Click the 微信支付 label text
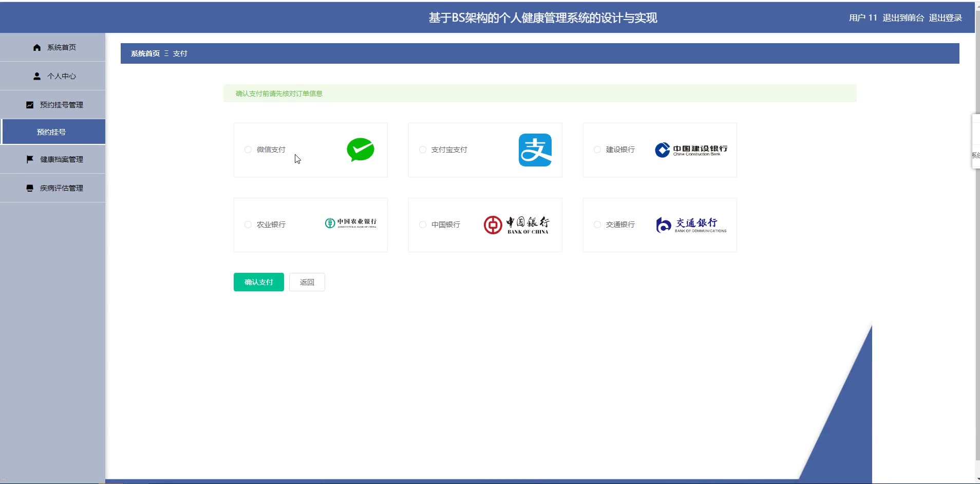This screenshot has height=484, width=980. (271, 150)
